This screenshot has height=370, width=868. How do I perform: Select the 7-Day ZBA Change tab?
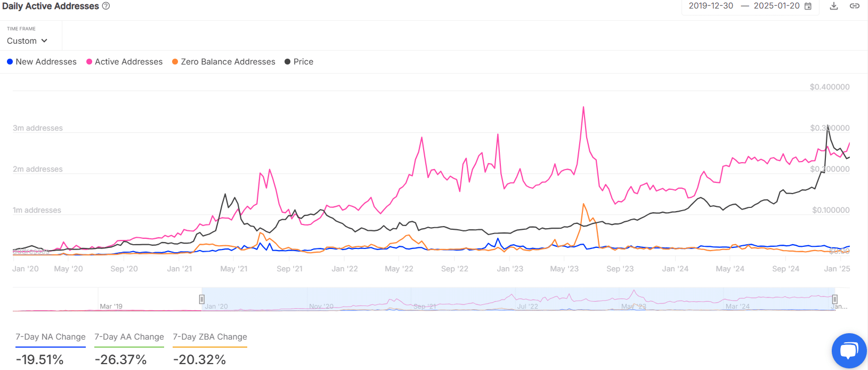click(x=210, y=337)
